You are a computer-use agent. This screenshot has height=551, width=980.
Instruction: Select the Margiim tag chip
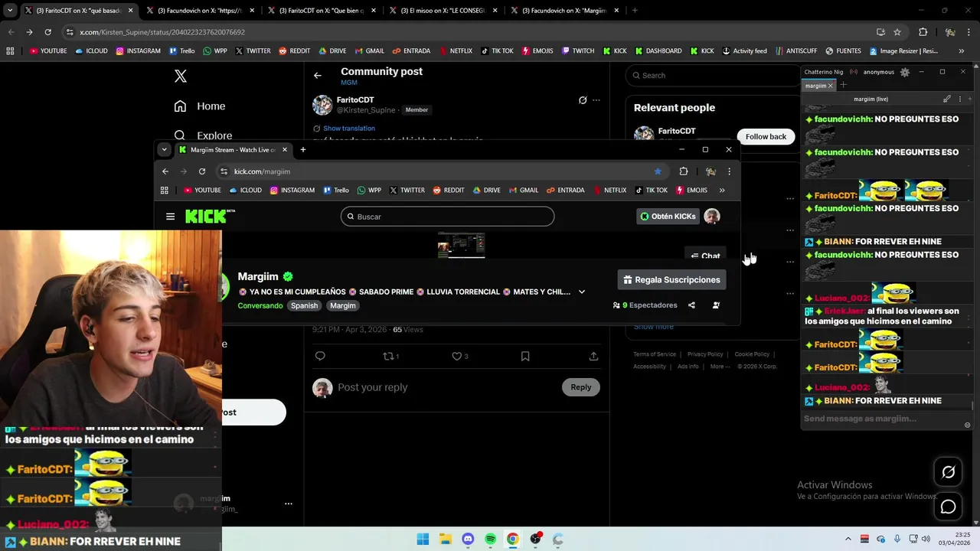(343, 305)
